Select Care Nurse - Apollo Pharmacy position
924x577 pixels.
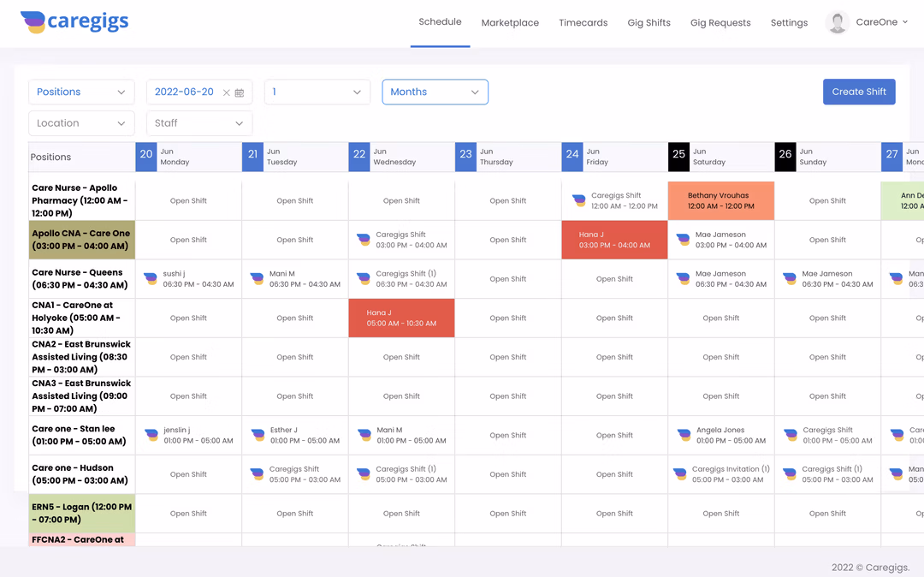pos(82,200)
